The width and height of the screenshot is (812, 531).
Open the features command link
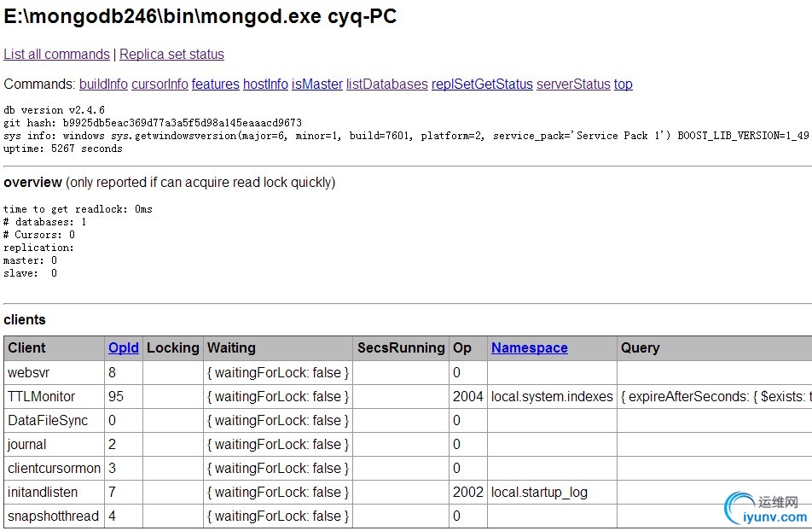(x=215, y=85)
